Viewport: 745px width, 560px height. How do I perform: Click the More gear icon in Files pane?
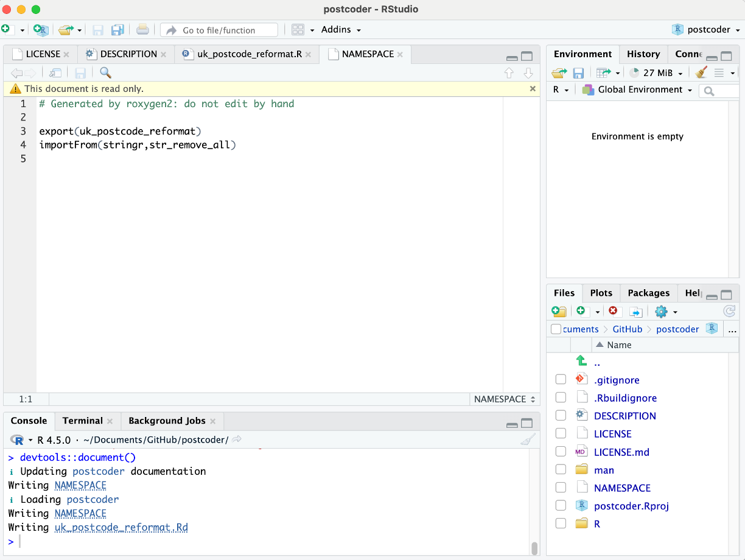pyautogui.click(x=661, y=312)
